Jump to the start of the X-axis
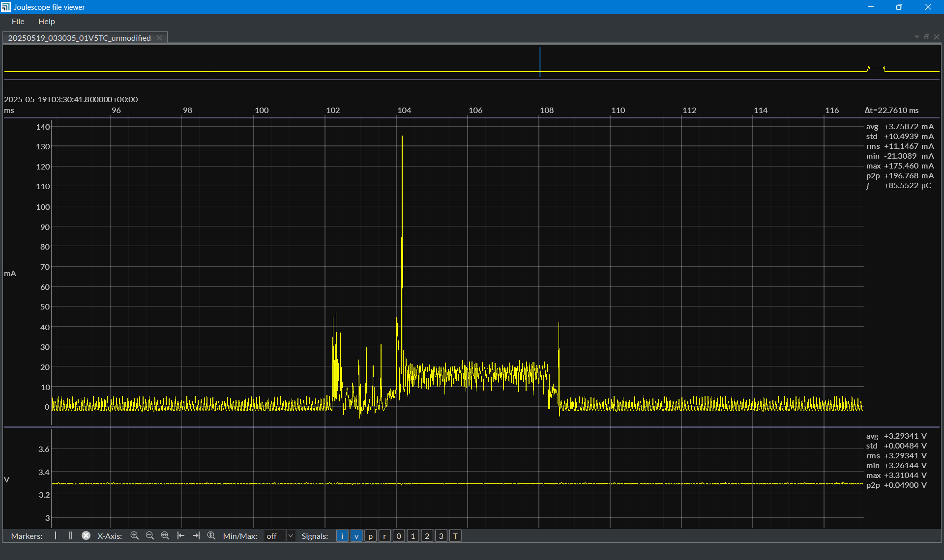944x560 pixels. pos(181,536)
